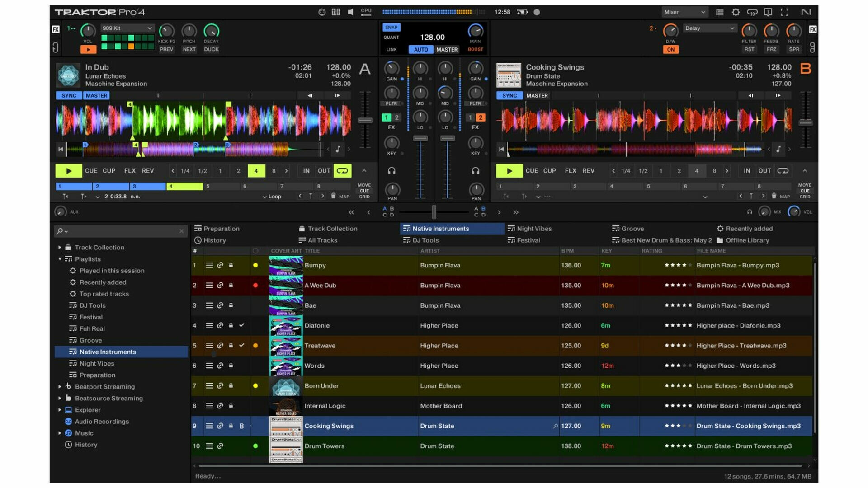Collapse the Playlists tree node
Screen dimensions: 868x488
tap(60, 259)
